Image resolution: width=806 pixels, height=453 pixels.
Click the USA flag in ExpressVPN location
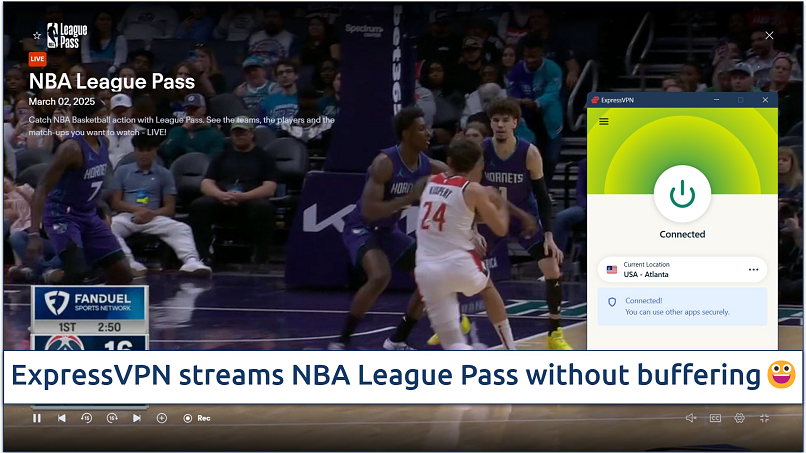612,269
